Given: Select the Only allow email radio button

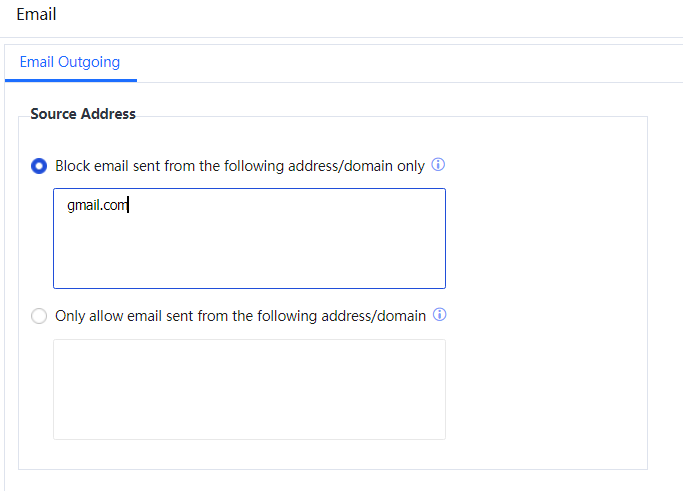Looking at the screenshot, I should [39, 316].
